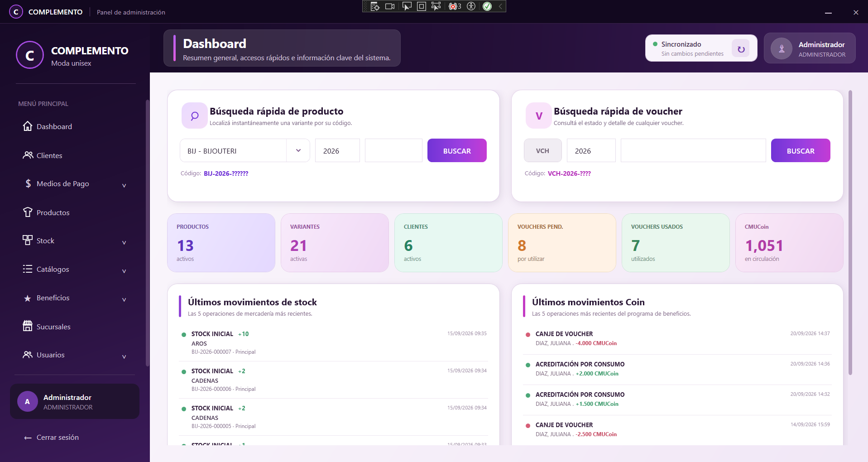Image resolution: width=868 pixels, height=462 pixels.
Task: Click green checkmark hot reload icon
Action: click(487, 6)
